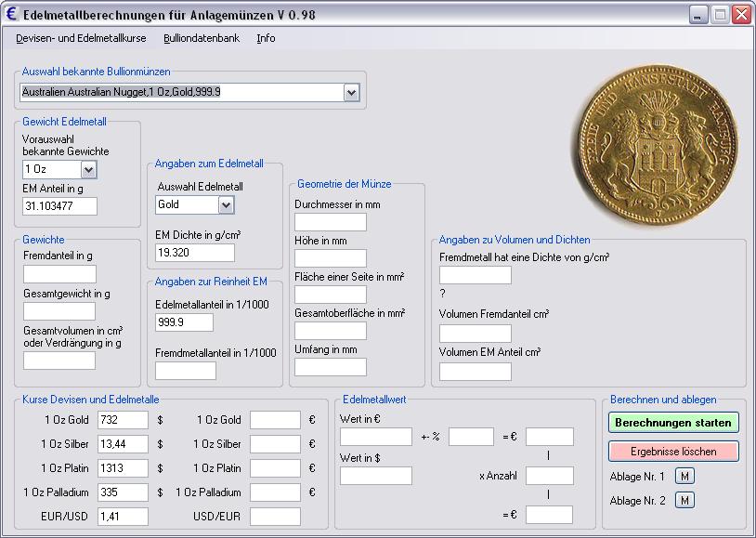Click the Durchmesser in mm input field

click(331, 222)
